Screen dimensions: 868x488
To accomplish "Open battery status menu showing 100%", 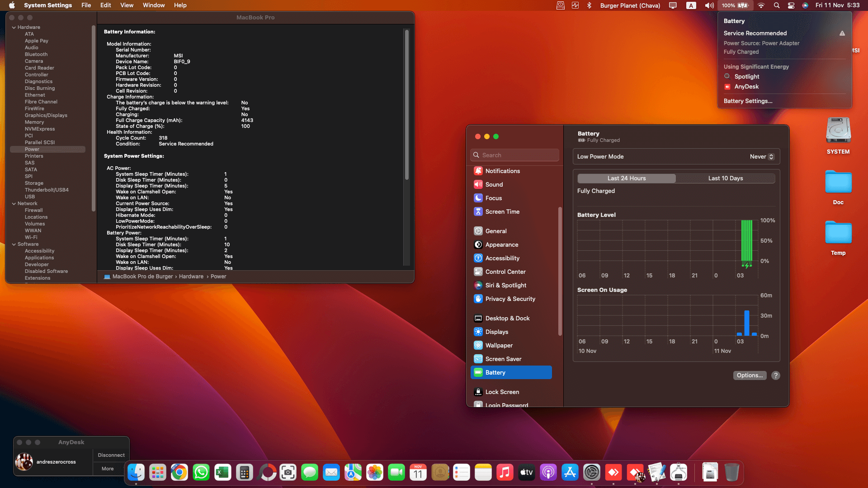I will point(735,5).
